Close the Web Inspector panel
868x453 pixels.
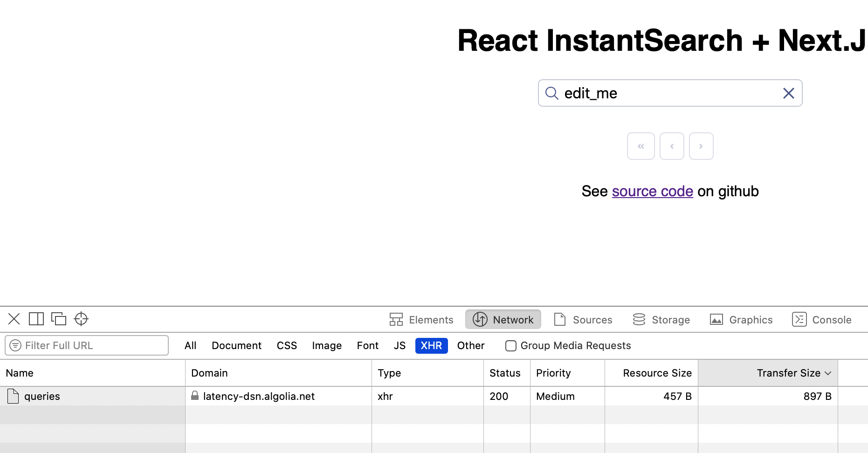tap(14, 319)
